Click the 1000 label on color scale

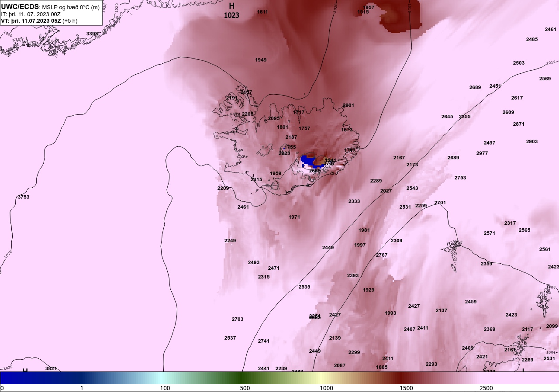point(326,388)
